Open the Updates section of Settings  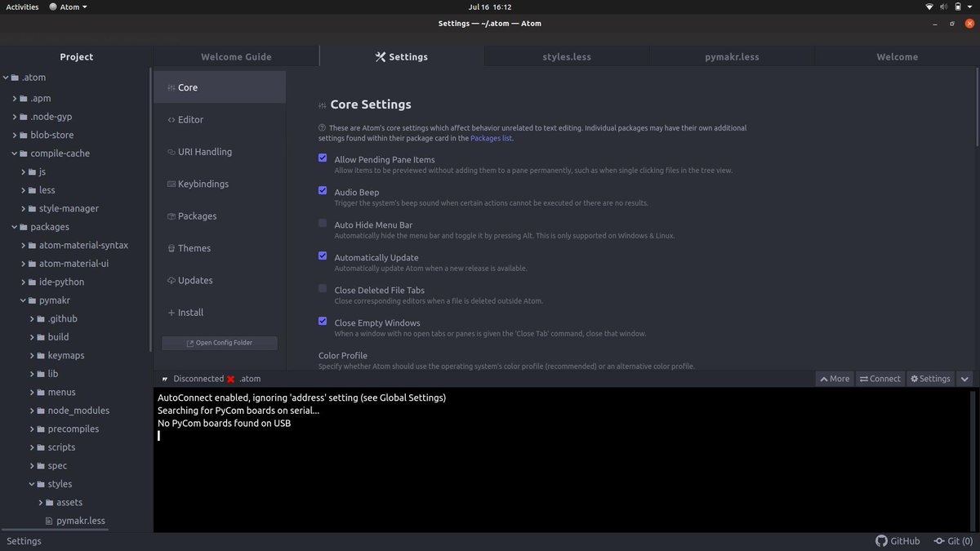(195, 280)
